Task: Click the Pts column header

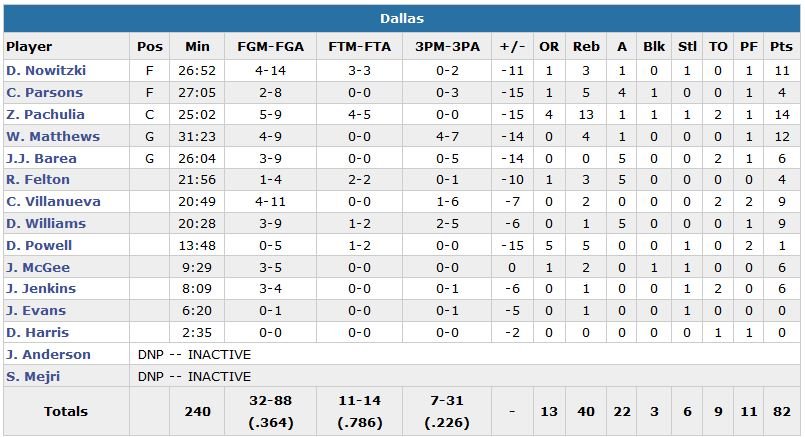Action: pyautogui.click(x=781, y=47)
